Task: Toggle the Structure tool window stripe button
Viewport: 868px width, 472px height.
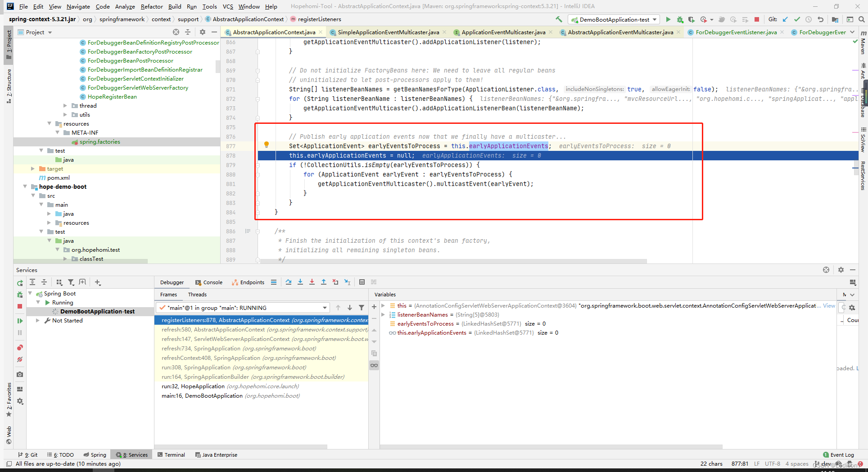Action: 9,86
